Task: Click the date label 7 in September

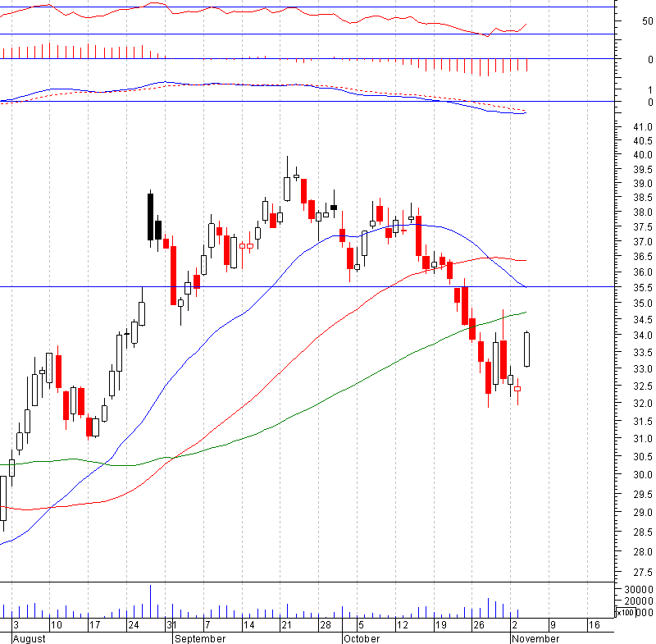Action: (207, 625)
